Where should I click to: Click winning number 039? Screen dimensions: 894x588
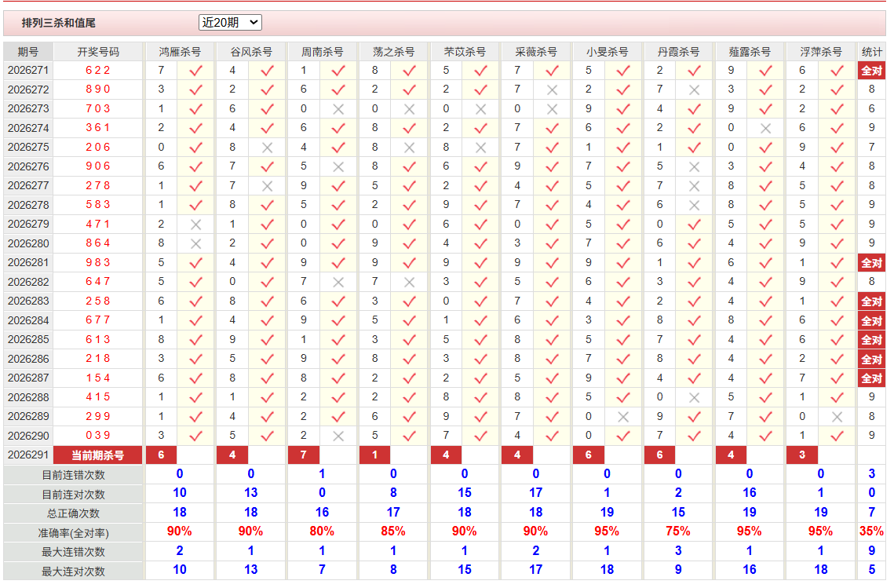(x=98, y=436)
